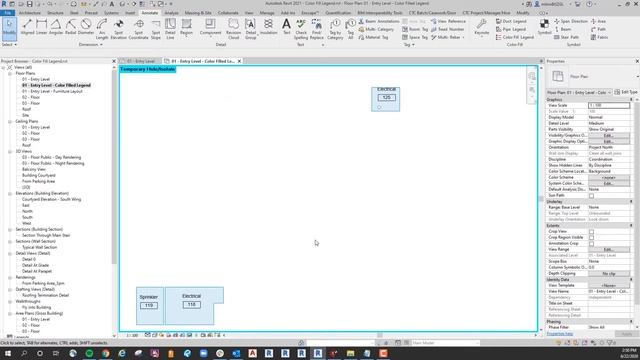Select the Radial dimension tool
Screen dimensions: 640x360
[71, 27]
